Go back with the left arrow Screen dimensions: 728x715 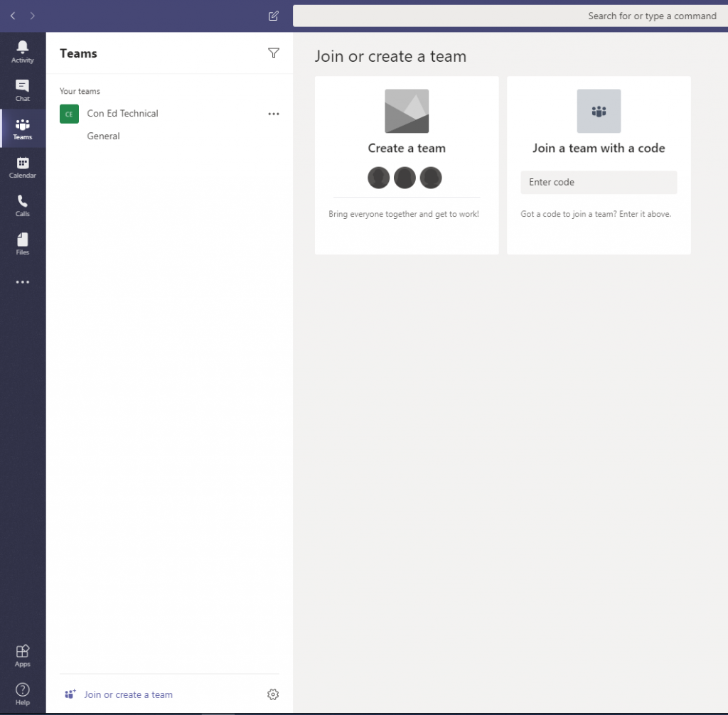click(x=13, y=16)
